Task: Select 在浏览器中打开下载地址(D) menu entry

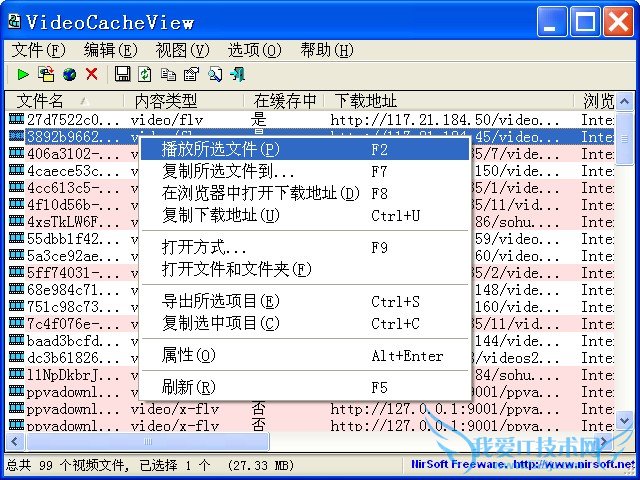Action: pyautogui.click(x=305, y=193)
